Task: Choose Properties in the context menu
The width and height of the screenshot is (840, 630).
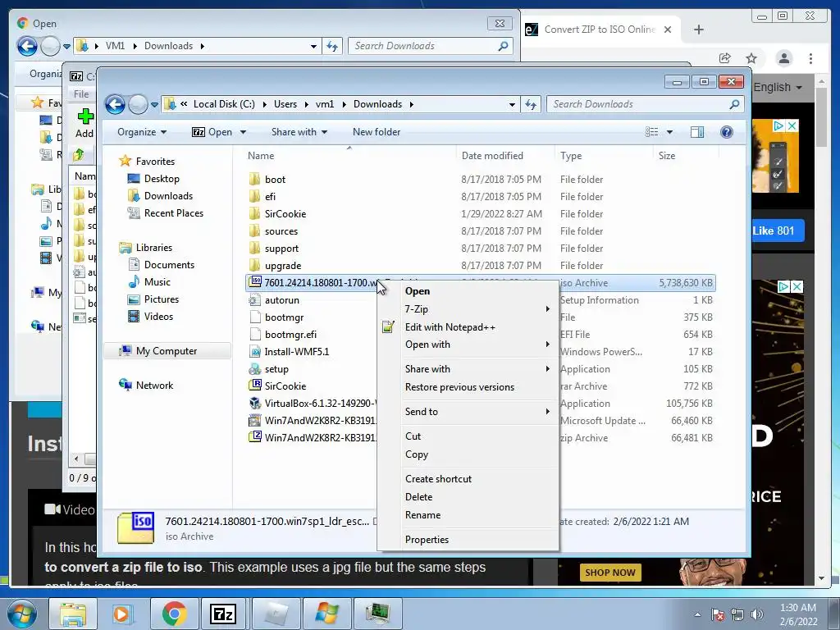Action: [x=477, y=540]
